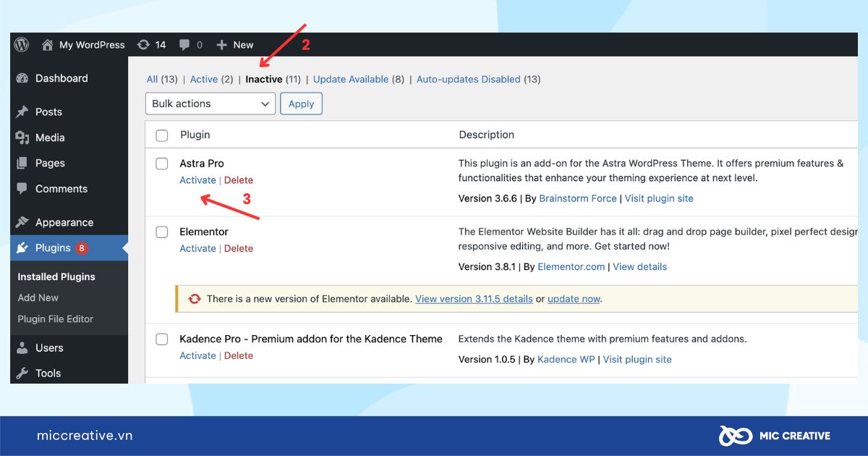Click the comments bubble icon in admin bar
Screen dimensions: 868x456
click(x=185, y=45)
